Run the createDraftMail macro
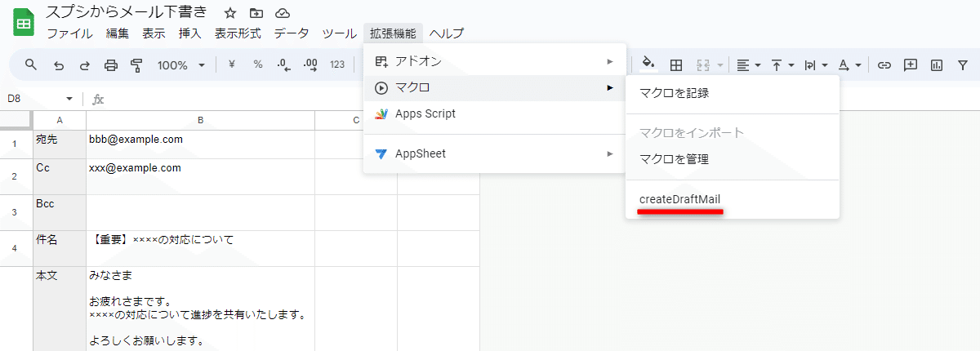The height and width of the screenshot is (351, 980). [x=679, y=199]
